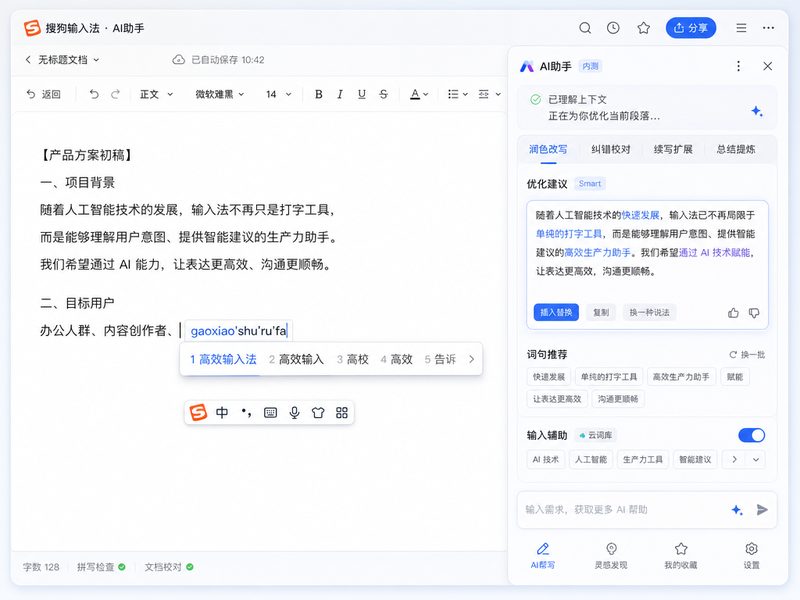Click sparkle icon in context status card
The height and width of the screenshot is (600, 800).
(757, 111)
